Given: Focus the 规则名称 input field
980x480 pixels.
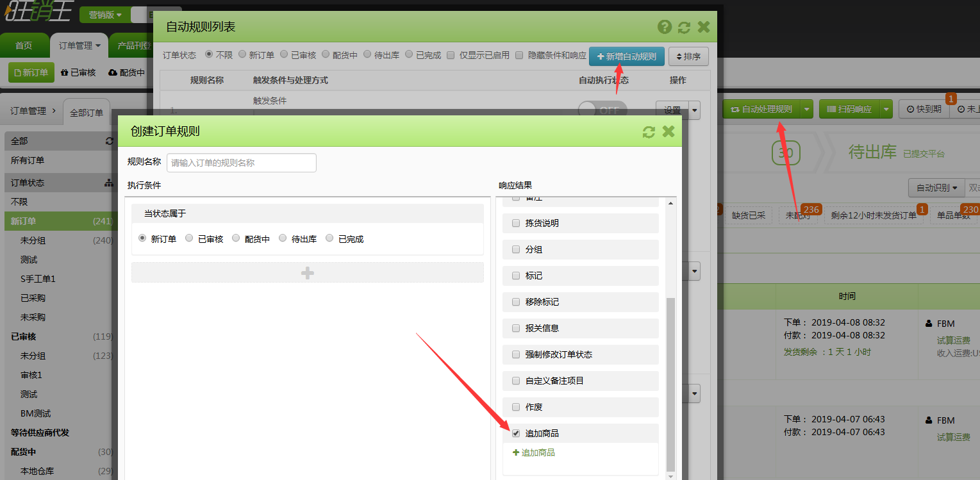Looking at the screenshot, I should pyautogui.click(x=242, y=163).
